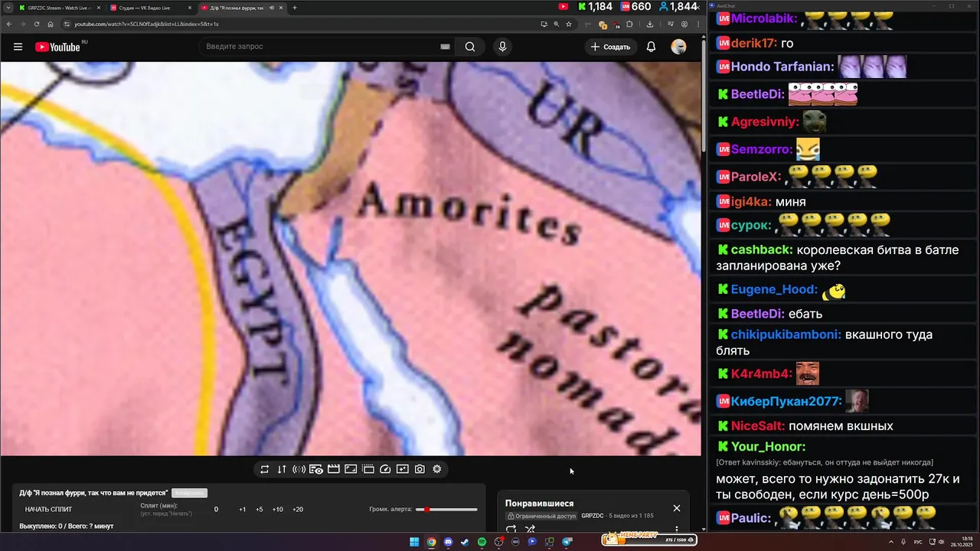
Task: Go back in browser history
Action: point(9,24)
